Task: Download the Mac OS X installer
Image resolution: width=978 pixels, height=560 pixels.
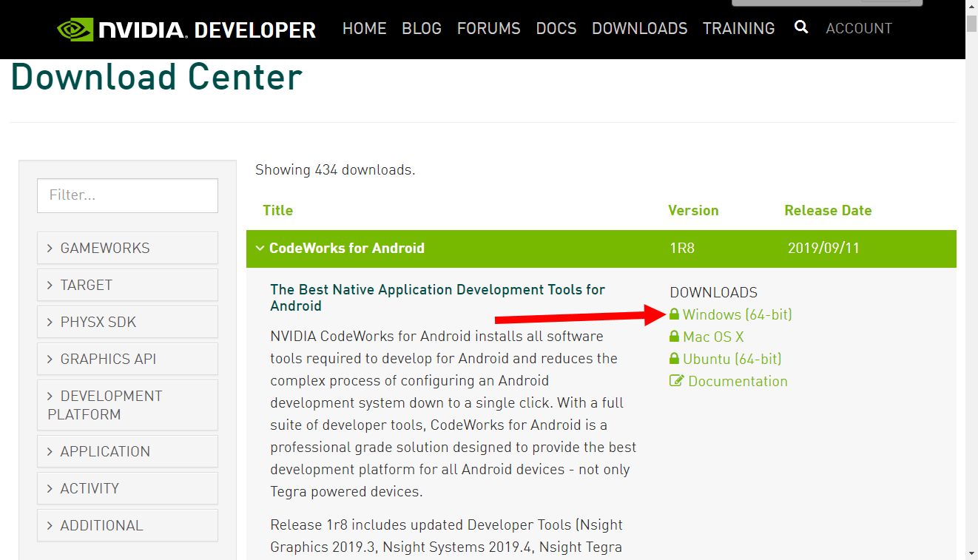Action: pyautogui.click(x=713, y=337)
